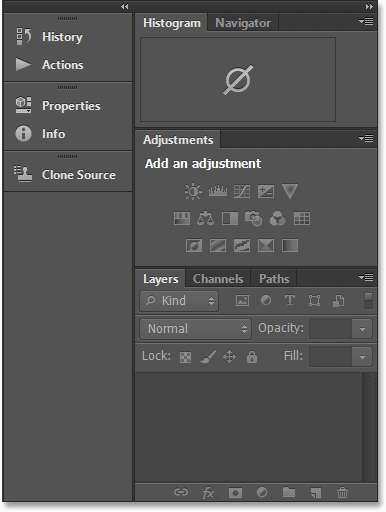Add a Photo Filter adjustment
The height and width of the screenshot is (512, 386).
[253, 218]
